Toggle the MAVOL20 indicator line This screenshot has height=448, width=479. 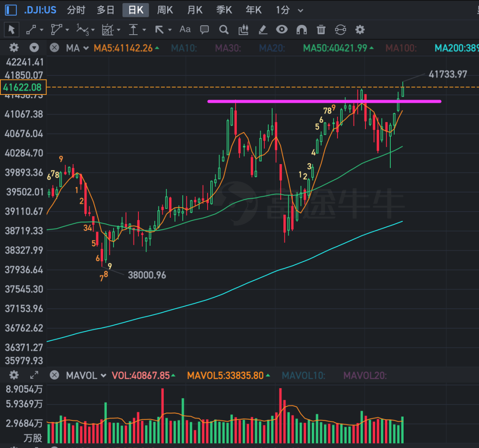pyautogui.click(x=365, y=376)
